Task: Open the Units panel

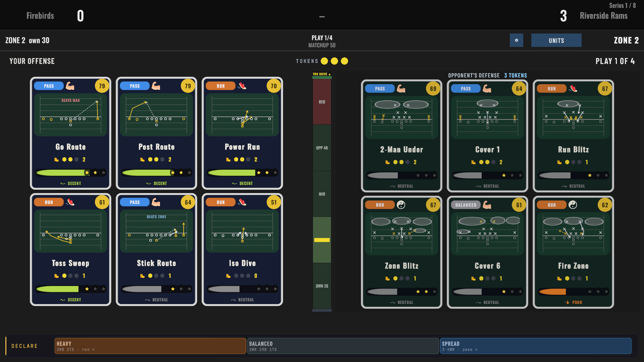Action: [556, 40]
